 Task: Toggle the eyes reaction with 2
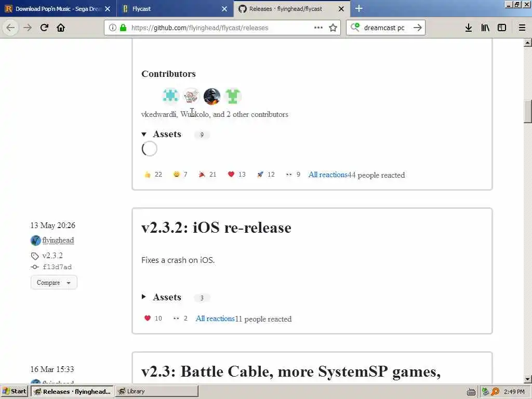click(180, 318)
